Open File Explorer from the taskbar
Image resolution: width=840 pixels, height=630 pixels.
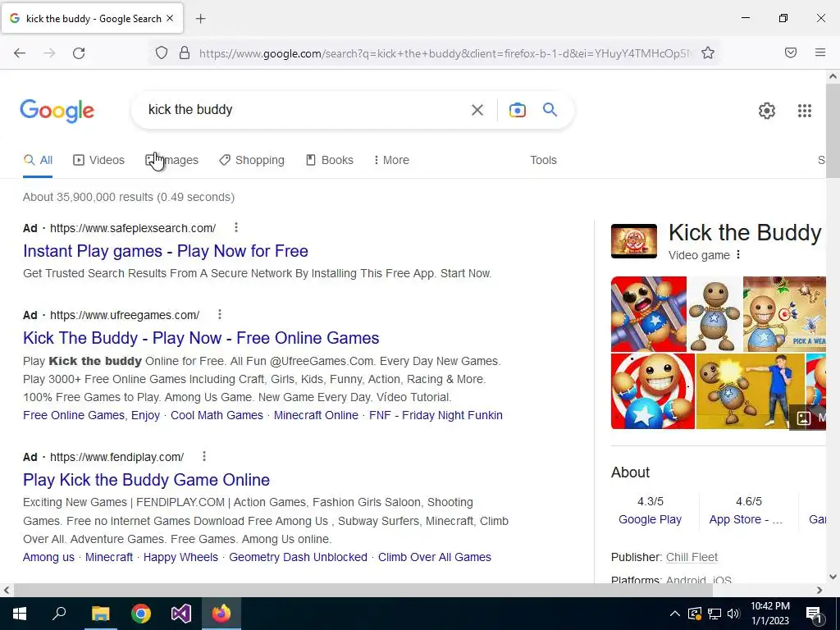click(100, 614)
